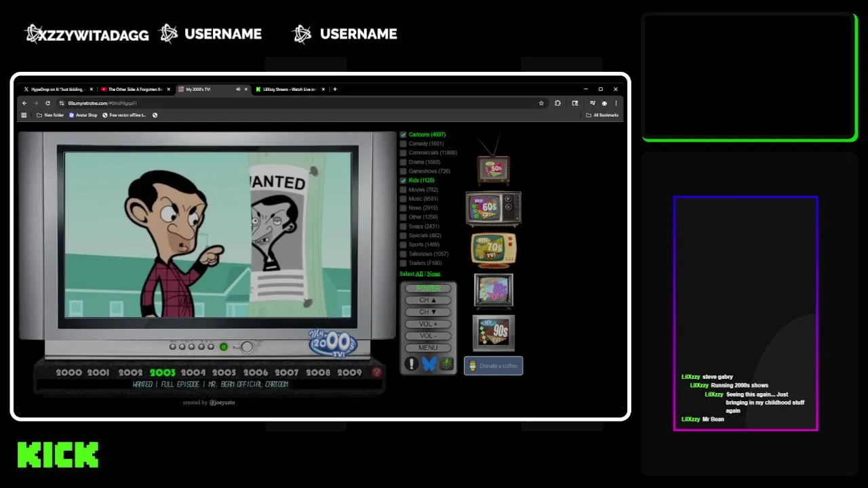Click the red question mark help icon

[376, 372]
